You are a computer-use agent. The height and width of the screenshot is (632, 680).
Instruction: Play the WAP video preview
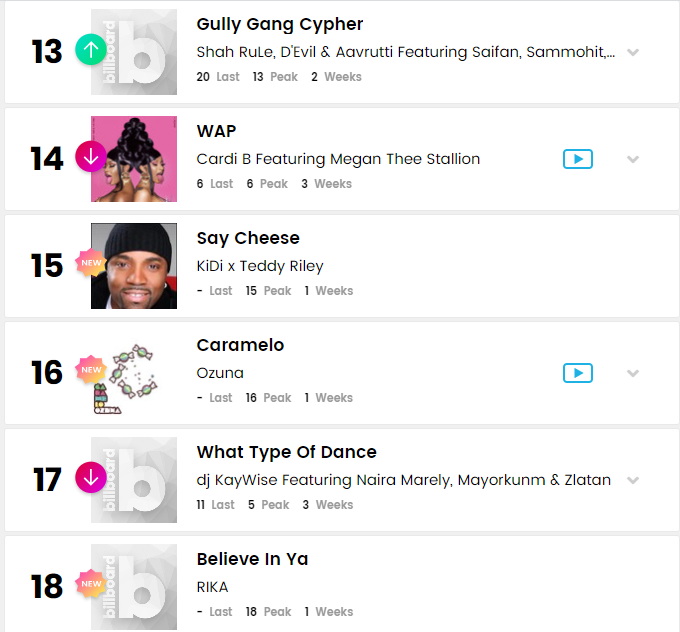click(578, 159)
